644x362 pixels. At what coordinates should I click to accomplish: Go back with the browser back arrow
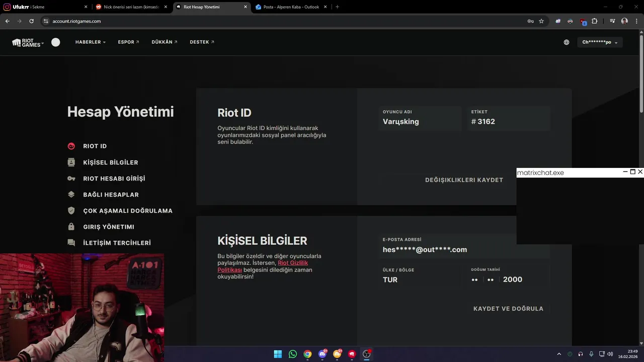(8, 21)
